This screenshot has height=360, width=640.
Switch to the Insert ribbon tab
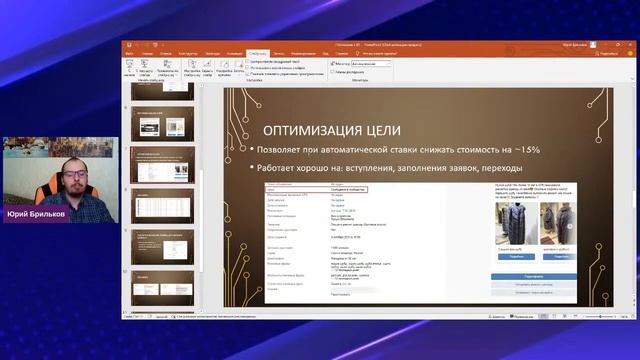click(166, 53)
